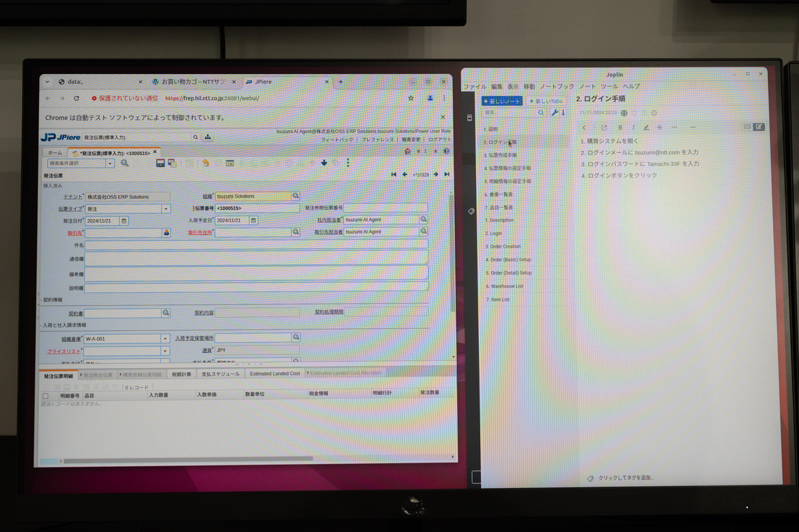
Task: Click Joplin note search box
Action: [x=515, y=113]
